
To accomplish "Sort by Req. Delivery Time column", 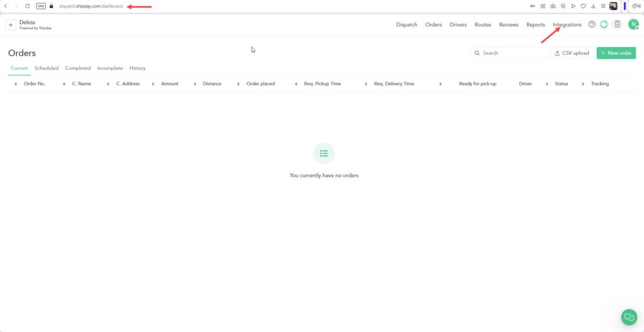I will (394, 84).
